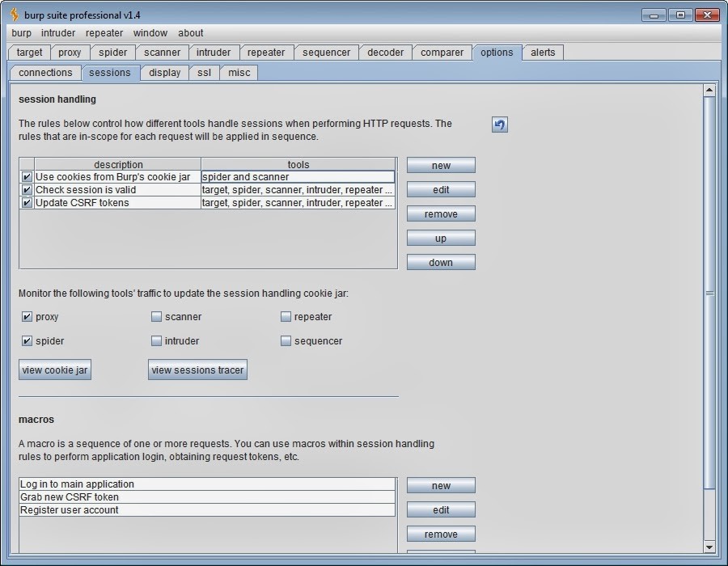Click the 'description' column header

click(118, 164)
